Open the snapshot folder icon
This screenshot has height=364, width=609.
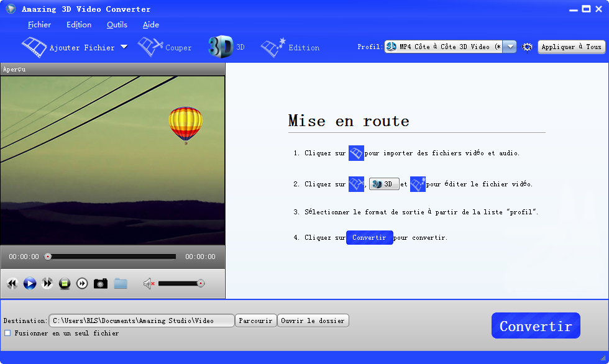coord(121,284)
